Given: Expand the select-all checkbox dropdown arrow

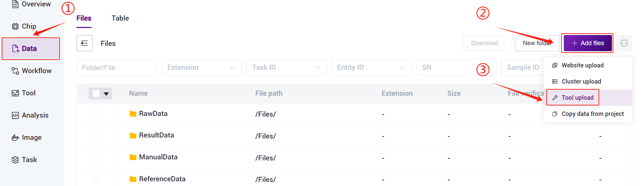Looking at the screenshot, I should [x=106, y=94].
